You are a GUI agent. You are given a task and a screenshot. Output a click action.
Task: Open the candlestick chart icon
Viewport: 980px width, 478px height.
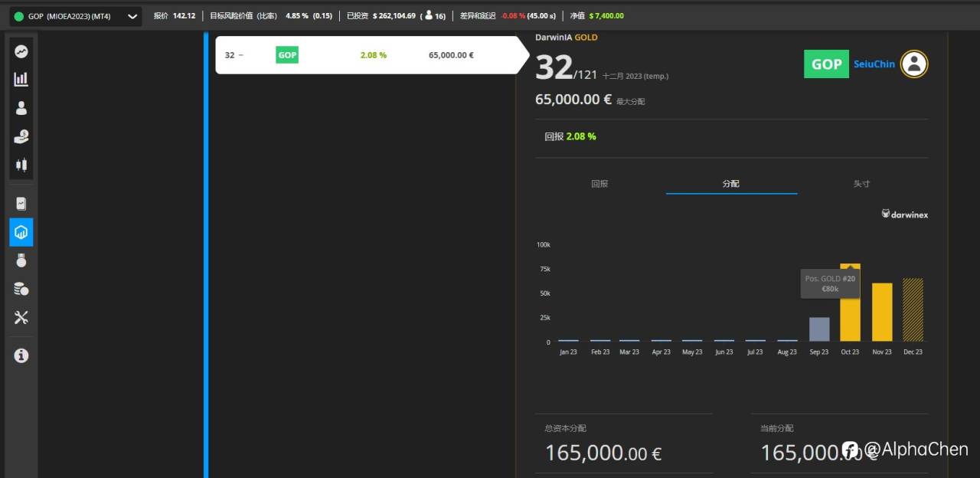click(21, 165)
